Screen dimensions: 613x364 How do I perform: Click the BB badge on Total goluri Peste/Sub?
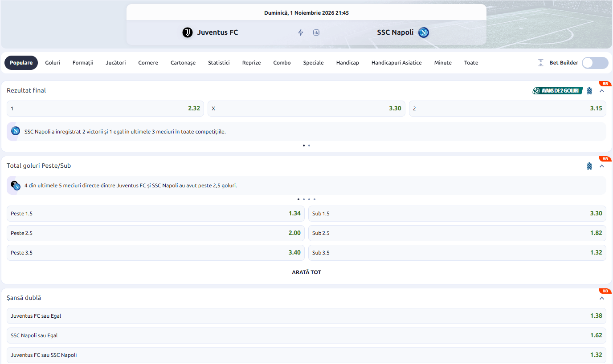pos(605,159)
